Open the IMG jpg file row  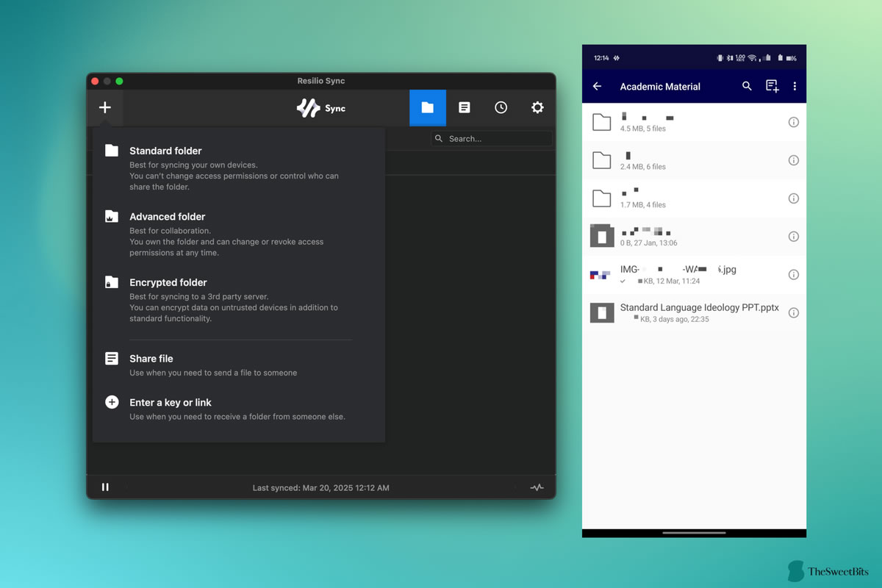(694, 275)
